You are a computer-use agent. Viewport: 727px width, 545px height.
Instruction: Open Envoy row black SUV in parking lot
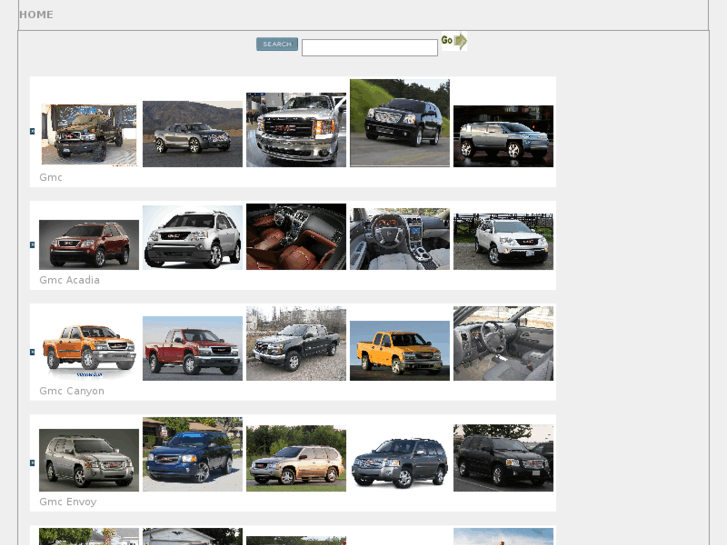pyautogui.click(x=503, y=458)
